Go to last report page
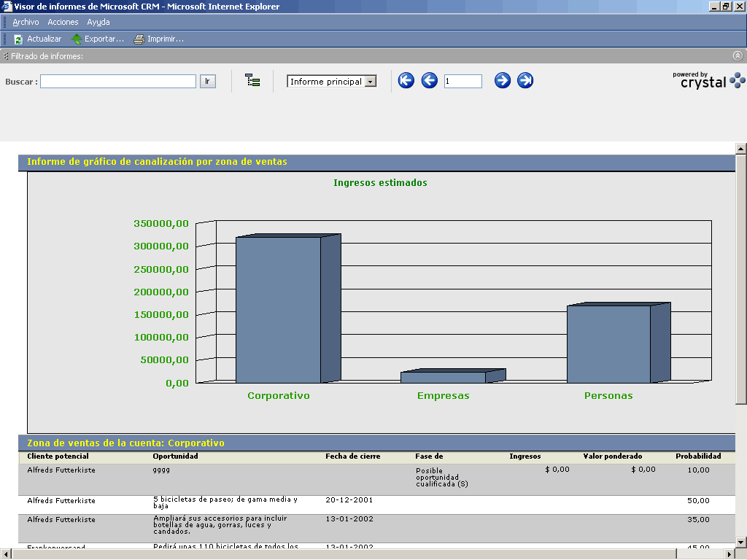Image resolution: width=747 pixels, height=560 pixels. 525,80
